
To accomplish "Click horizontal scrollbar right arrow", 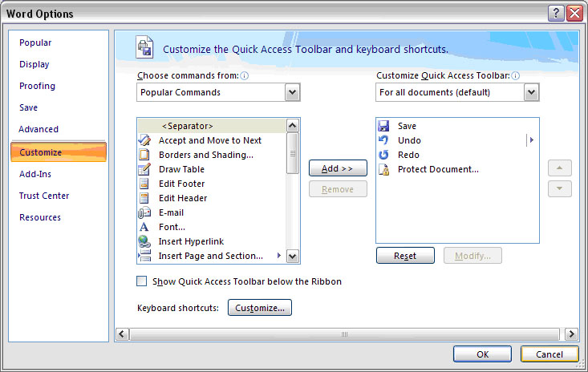I will [571, 334].
